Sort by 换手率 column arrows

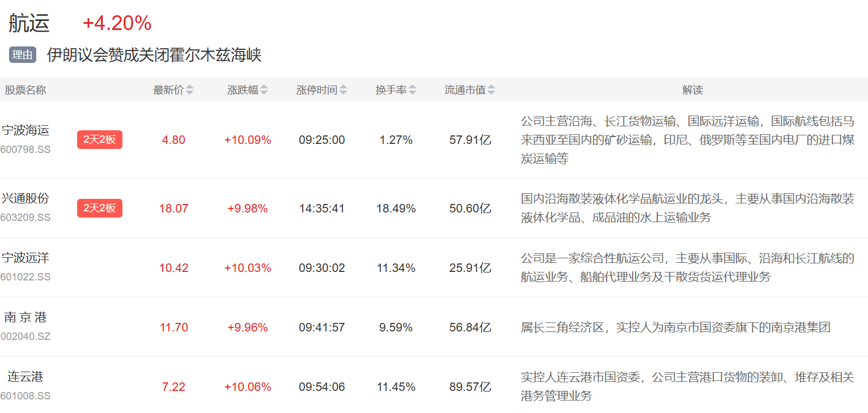tap(412, 90)
